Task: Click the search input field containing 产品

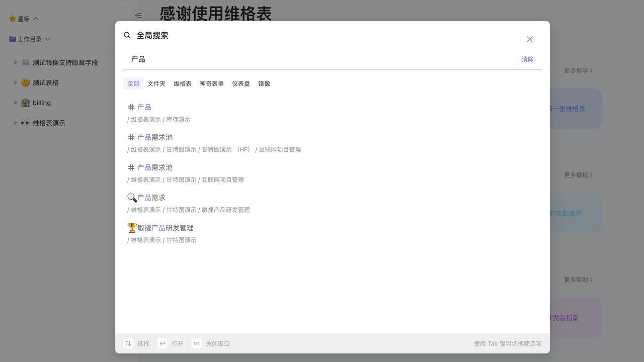Action: (322, 59)
